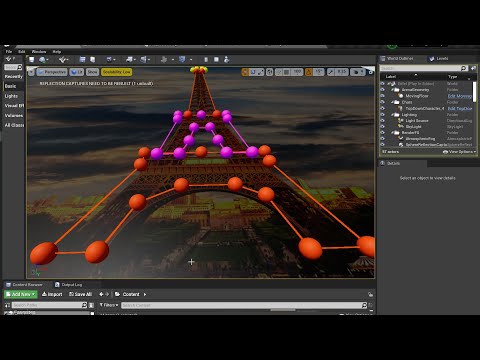The height and width of the screenshot is (360, 480).
Task: Click the World Outliner search field
Action: point(424,68)
